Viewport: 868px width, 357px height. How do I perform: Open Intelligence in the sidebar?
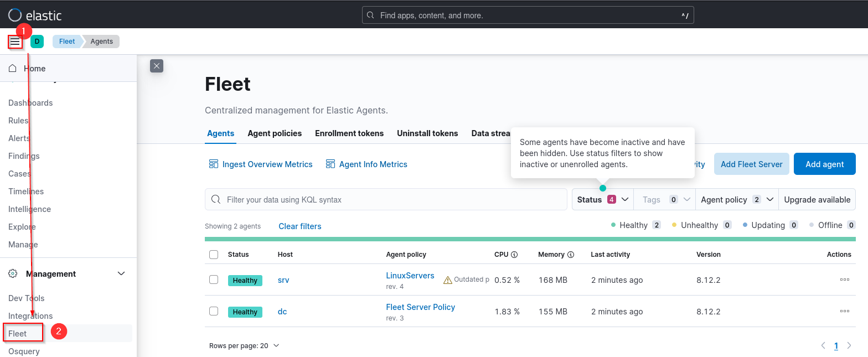coord(29,209)
